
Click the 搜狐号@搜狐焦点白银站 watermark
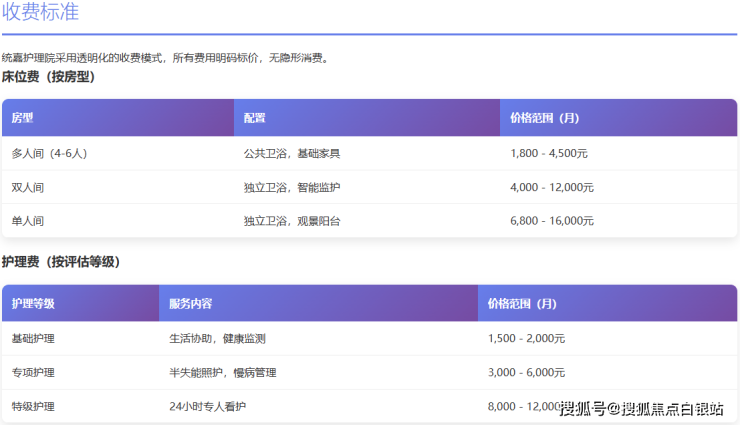[641, 408]
